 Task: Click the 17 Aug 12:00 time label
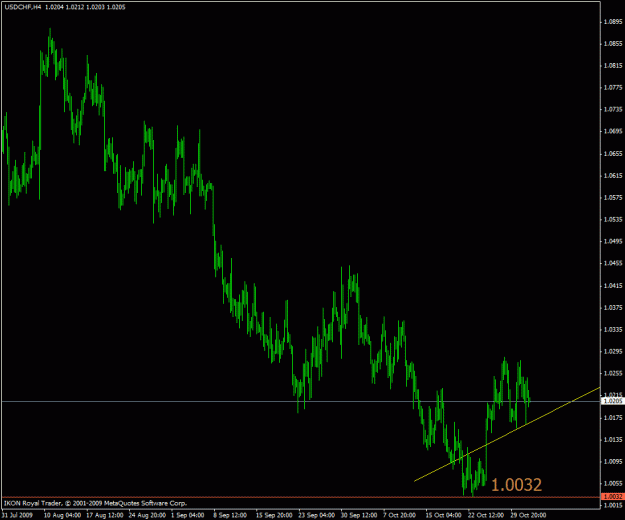click(105, 515)
